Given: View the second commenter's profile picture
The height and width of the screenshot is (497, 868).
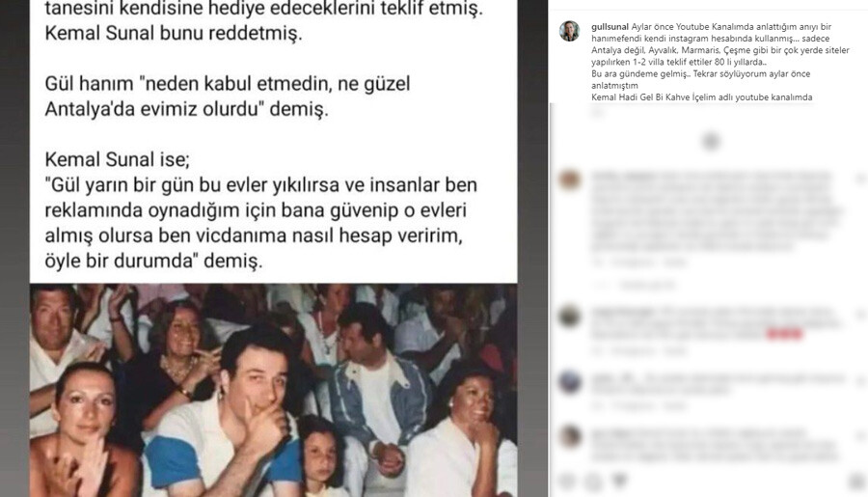Looking at the screenshot, I should coord(570,316).
